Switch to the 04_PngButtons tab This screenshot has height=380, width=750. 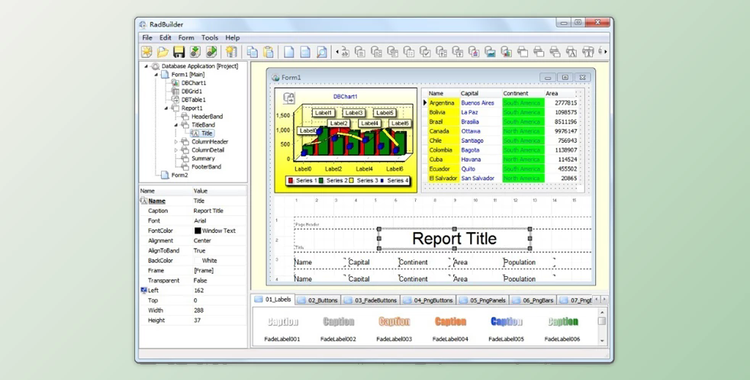tap(428, 301)
